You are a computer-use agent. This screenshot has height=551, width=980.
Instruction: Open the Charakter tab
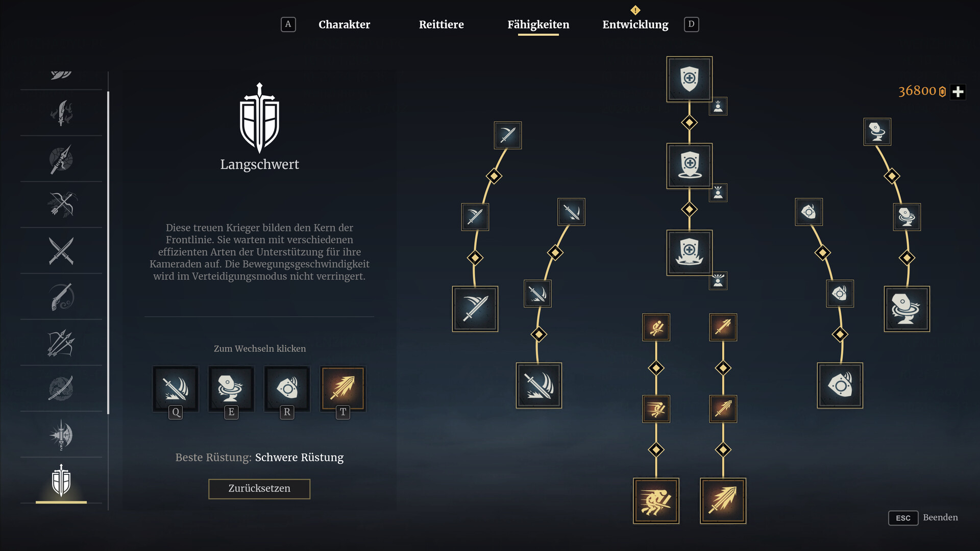344,25
